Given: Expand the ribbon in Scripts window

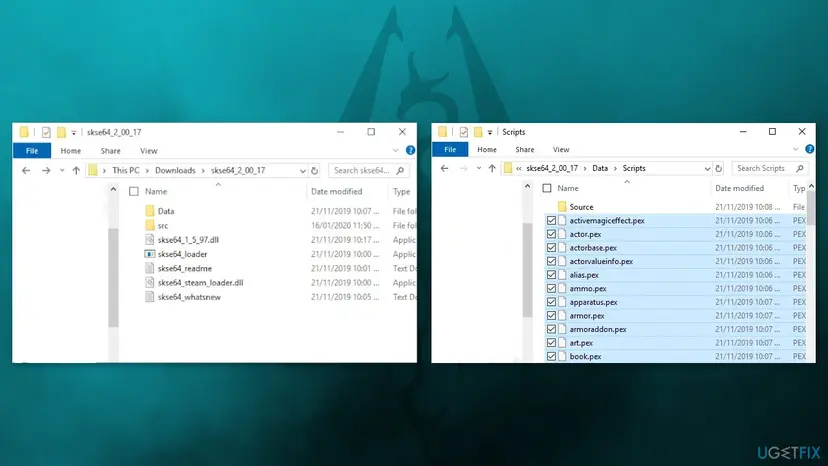Looking at the screenshot, I should (796, 150).
